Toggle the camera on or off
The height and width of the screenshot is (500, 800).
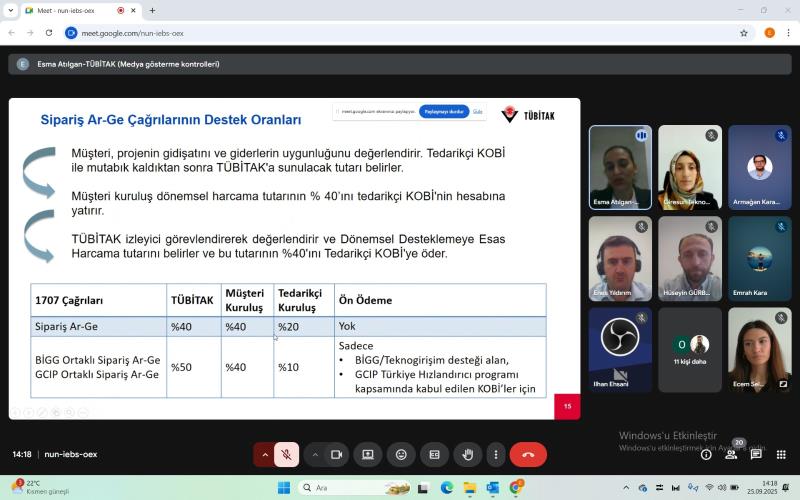coord(336,454)
